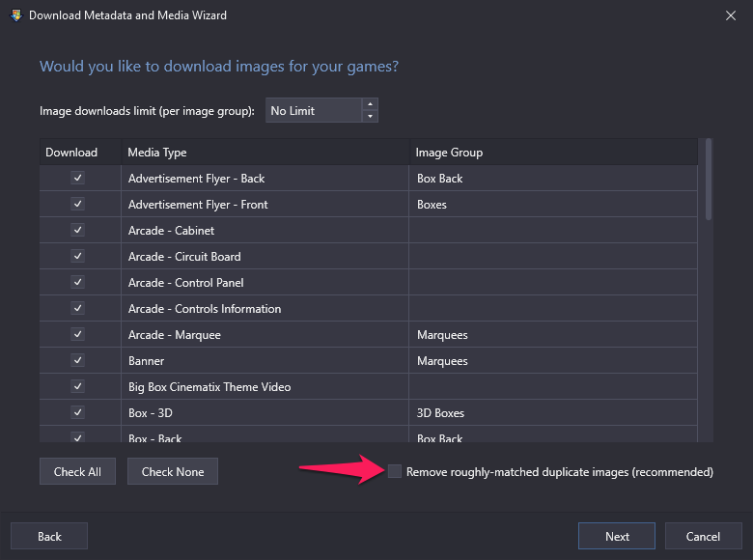This screenshot has width=753, height=560.
Task: Uncheck the Box - 3D download checkbox
Action: (x=78, y=412)
